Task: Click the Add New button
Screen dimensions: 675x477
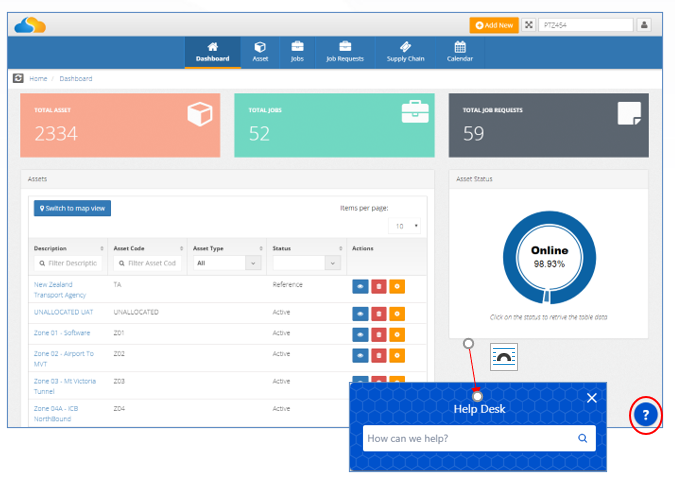Action: coord(494,25)
